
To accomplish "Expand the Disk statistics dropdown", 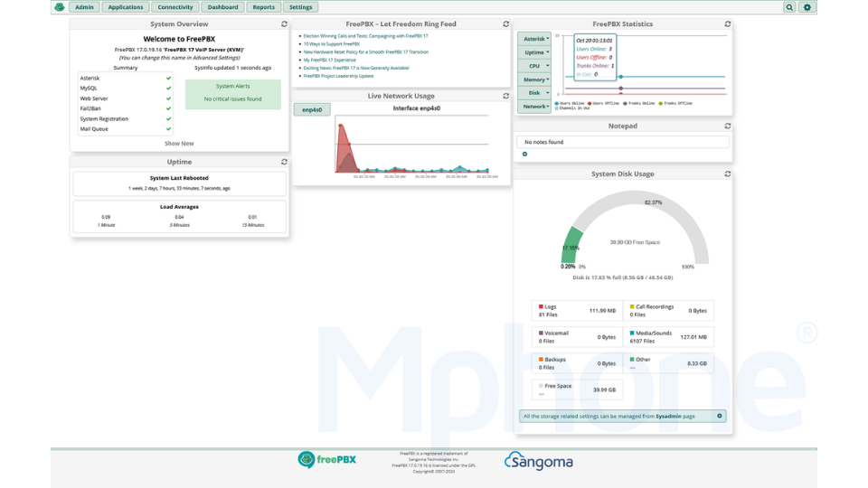I will (x=534, y=93).
